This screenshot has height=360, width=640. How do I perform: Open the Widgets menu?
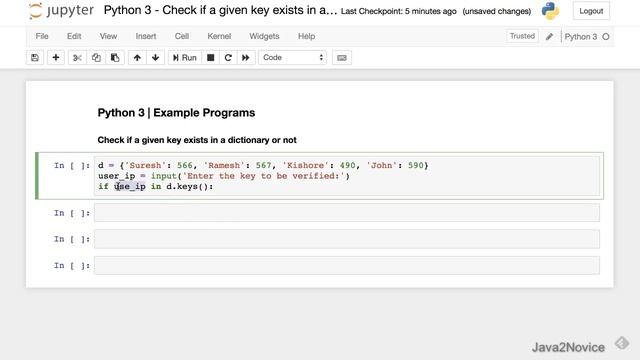click(264, 36)
